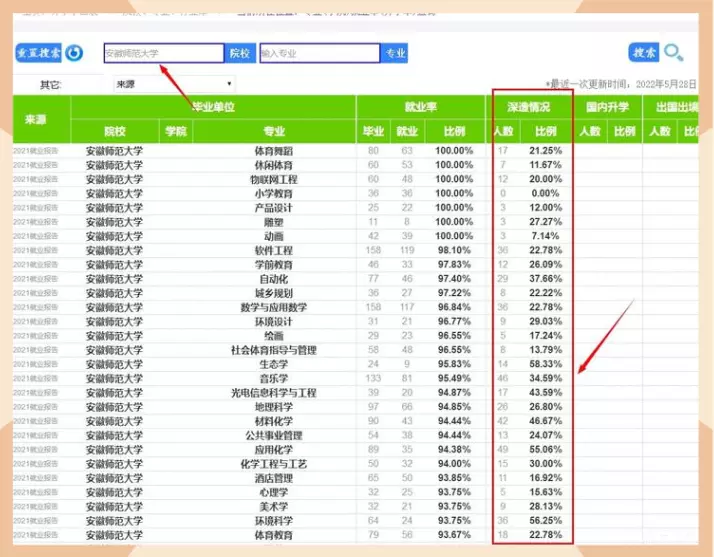Click 比例 header under 就业率
The width and height of the screenshot is (714, 557).
coord(454,132)
